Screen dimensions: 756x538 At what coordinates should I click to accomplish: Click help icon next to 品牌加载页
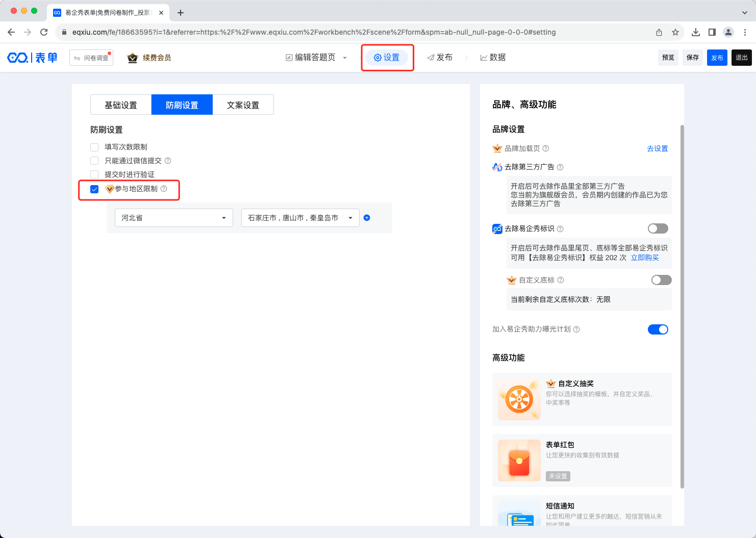(546, 148)
